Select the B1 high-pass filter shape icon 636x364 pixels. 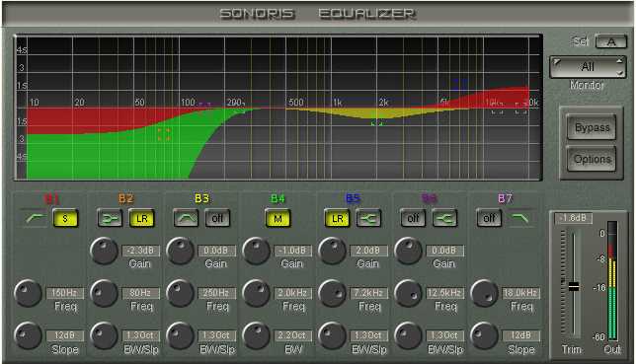35,218
